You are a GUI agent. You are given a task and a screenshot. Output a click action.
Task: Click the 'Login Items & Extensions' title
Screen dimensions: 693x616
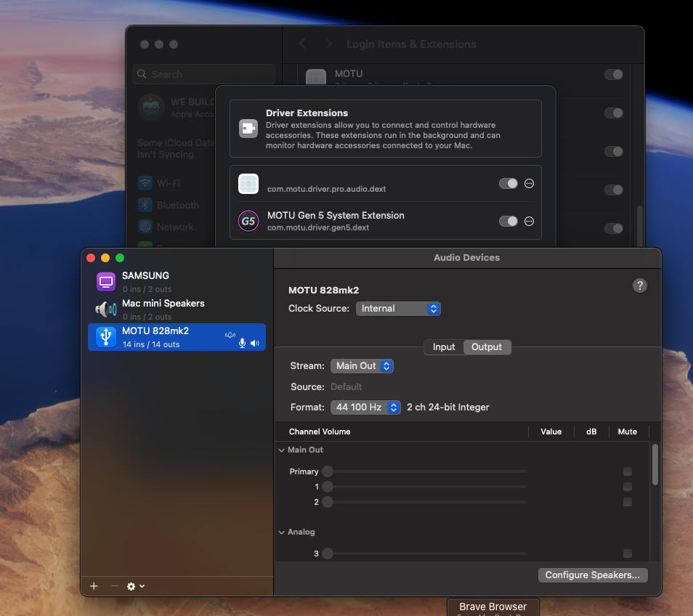pos(411,44)
